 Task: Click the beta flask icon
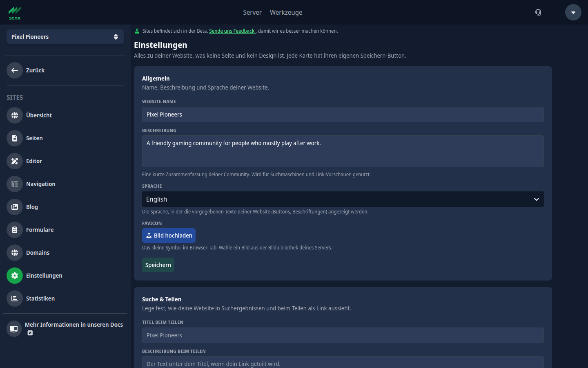pyautogui.click(x=137, y=31)
